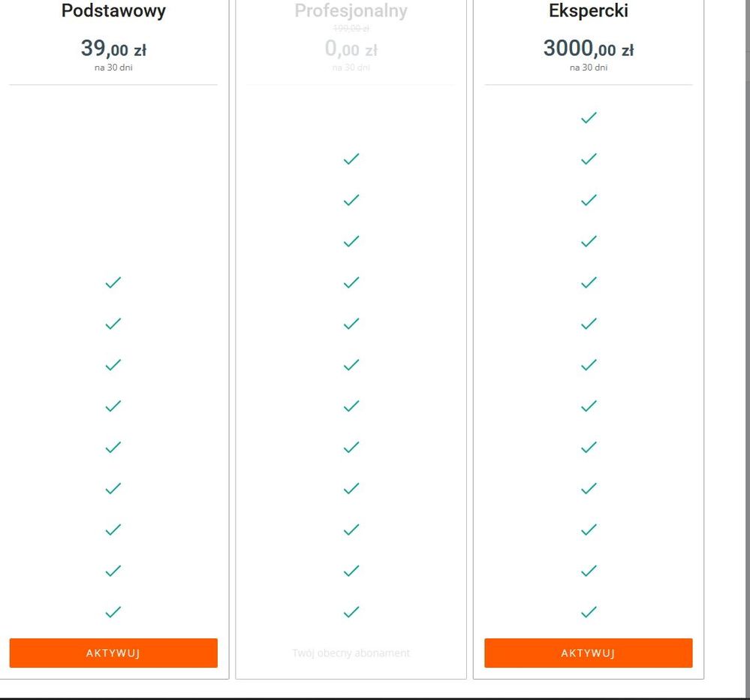
Task: Activate the Ekspercki plan with its AKTYWUJ button
Action: [x=589, y=653]
